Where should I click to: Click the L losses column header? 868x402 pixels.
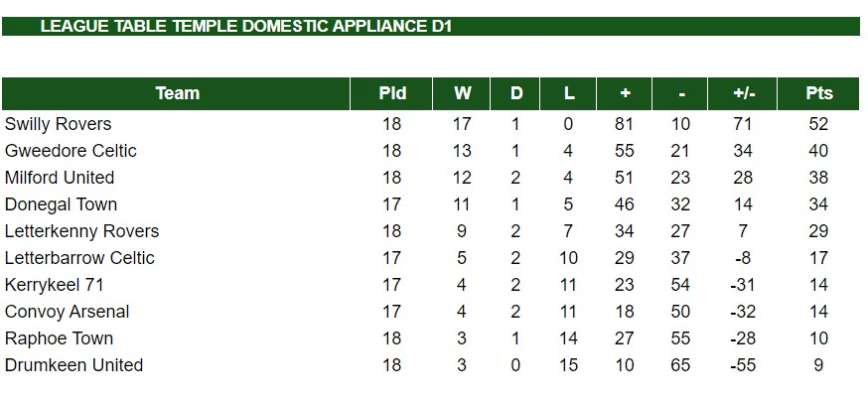point(568,93)
